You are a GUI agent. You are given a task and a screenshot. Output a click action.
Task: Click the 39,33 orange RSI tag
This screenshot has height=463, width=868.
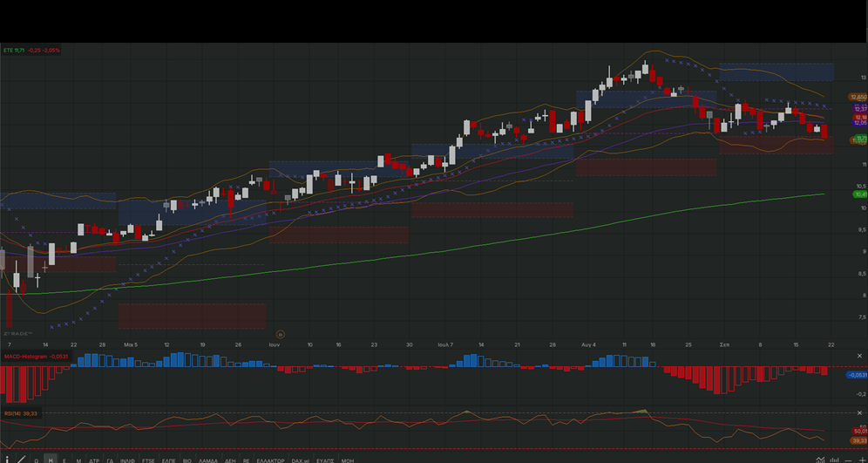click(x=860, y=441)
